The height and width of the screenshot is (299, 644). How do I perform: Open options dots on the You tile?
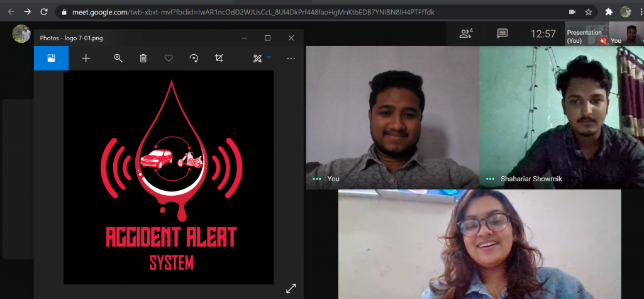click(x=317, y=179)
